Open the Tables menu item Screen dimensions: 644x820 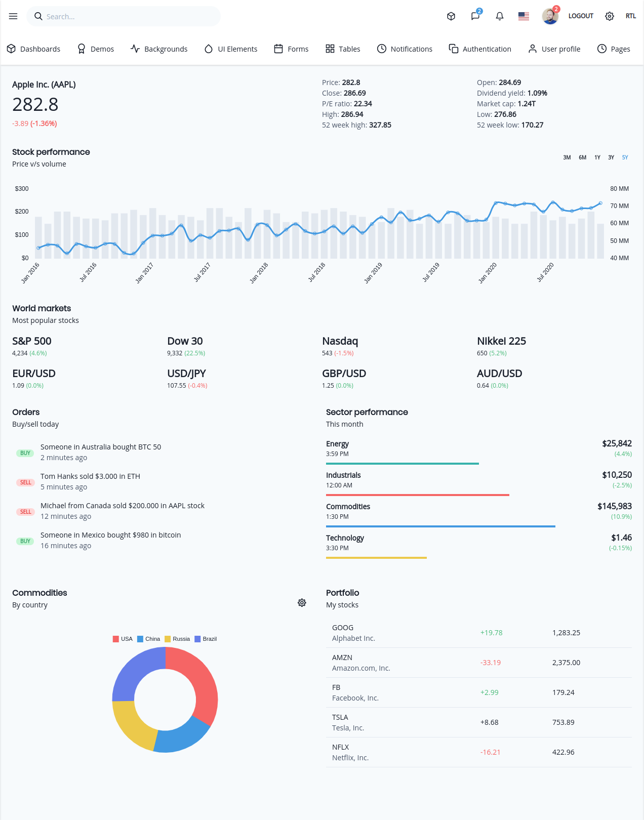(x=343, y=49)
